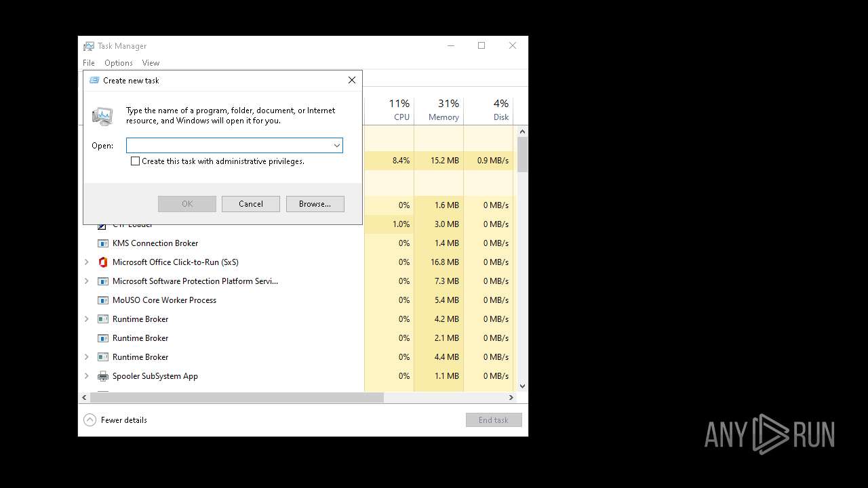Click the Run program icon in the dialog

pos(103,117)
